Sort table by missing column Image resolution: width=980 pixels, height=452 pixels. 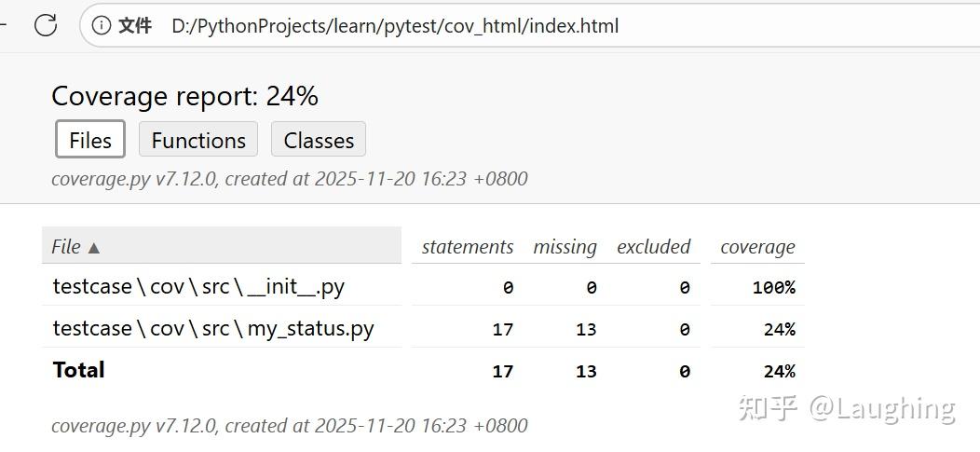[565, 247]
